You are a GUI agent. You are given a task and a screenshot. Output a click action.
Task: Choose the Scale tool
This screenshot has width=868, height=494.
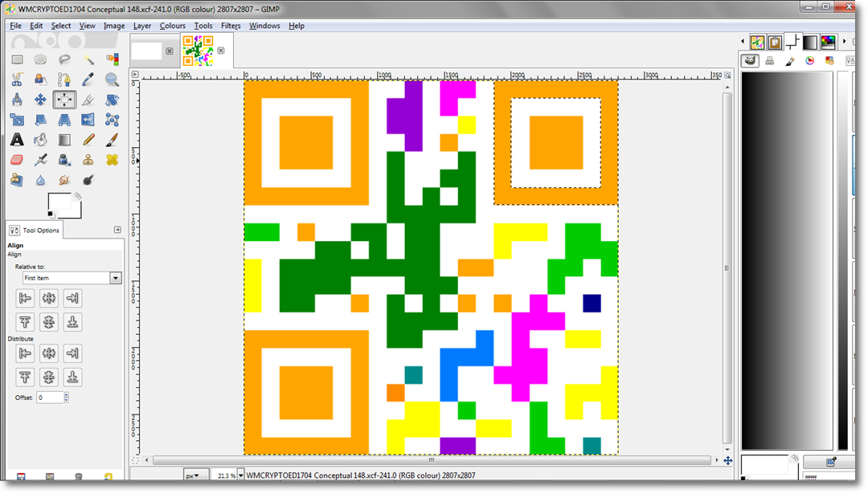[x=17, y=120]
